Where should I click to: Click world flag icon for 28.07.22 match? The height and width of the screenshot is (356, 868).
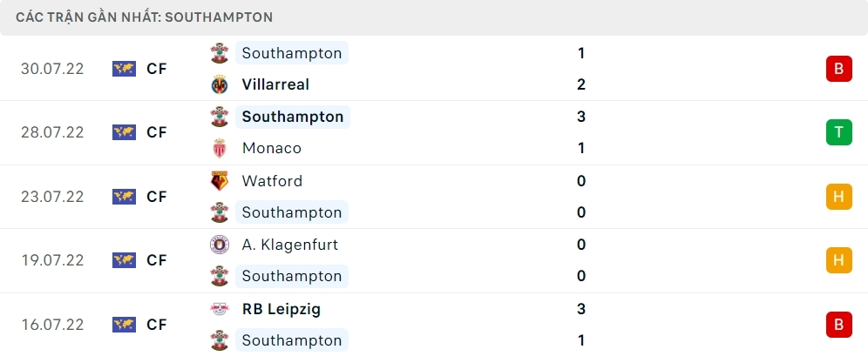coord(124,132)
